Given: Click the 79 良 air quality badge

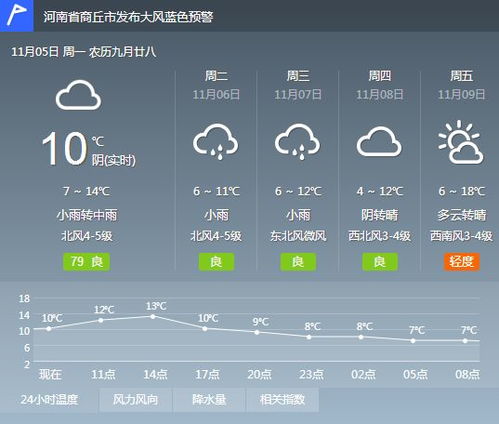Looking at the screenshot, I should pos(87,261).
